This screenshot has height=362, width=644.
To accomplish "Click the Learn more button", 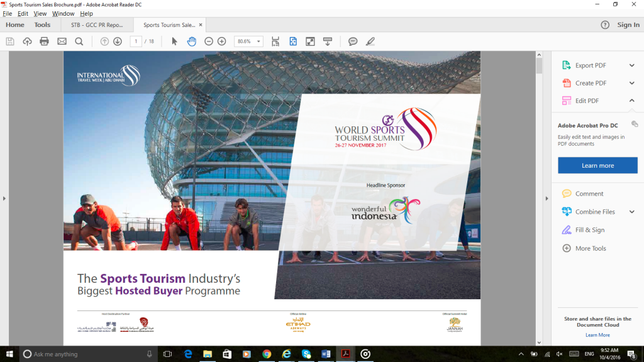I will [597, 165].
